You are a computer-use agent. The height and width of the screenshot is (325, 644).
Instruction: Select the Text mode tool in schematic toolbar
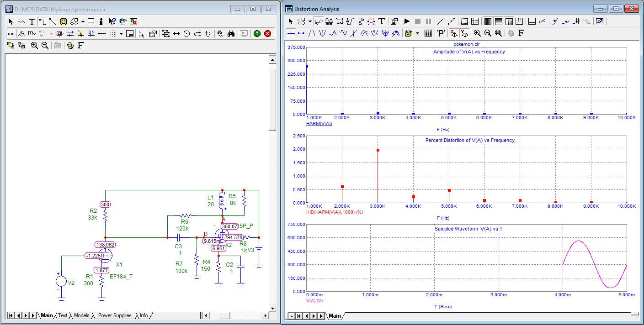[32, 21]
